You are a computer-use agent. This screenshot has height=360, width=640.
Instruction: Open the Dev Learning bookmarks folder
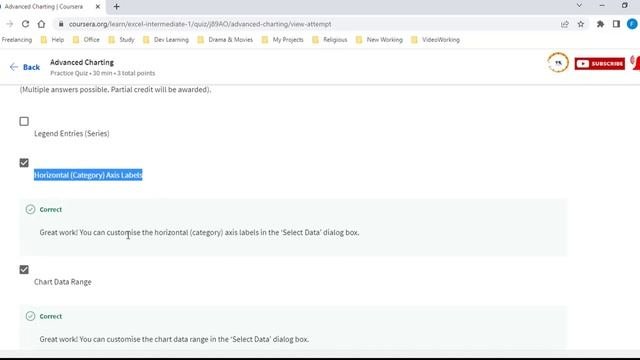166,40
